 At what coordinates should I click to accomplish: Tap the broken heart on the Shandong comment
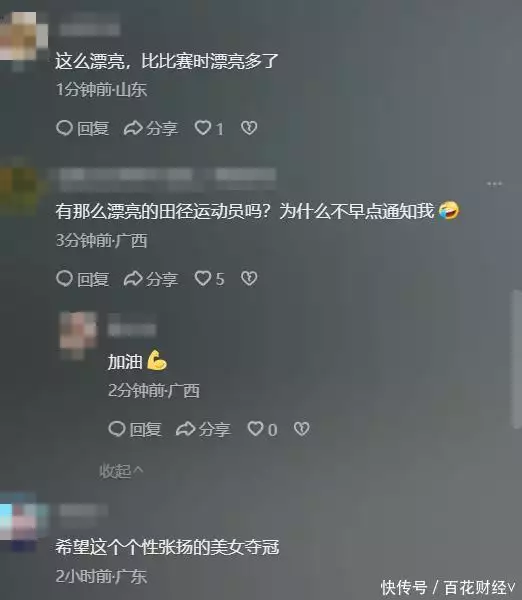pyautogui.click(x=249, y=128)
